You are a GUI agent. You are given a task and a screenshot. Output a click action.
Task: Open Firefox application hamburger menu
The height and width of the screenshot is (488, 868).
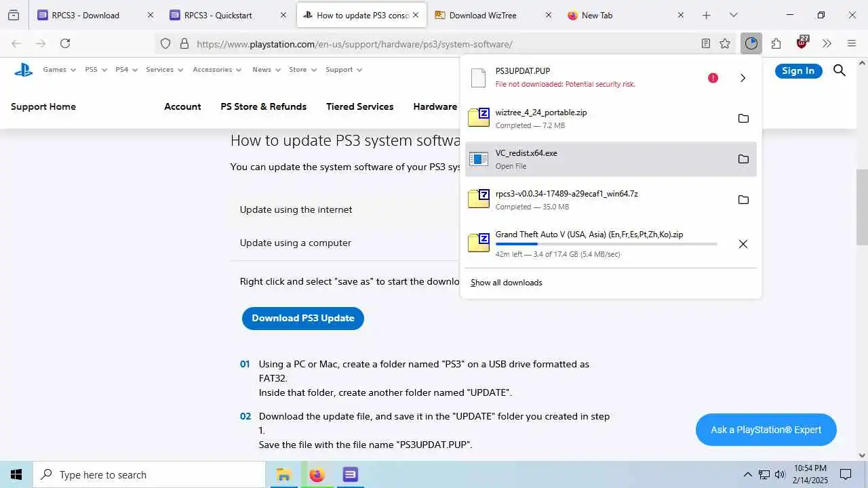click(852, 43)
